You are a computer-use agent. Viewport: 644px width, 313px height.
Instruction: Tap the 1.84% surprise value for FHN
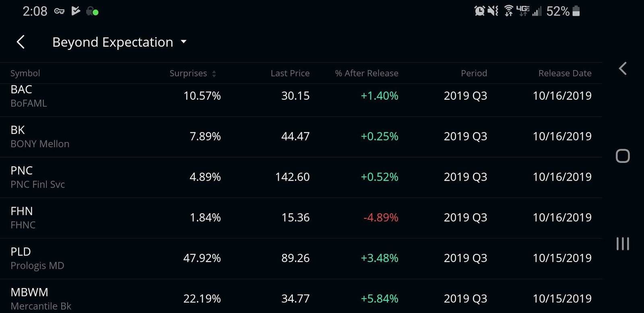(205, 218)
